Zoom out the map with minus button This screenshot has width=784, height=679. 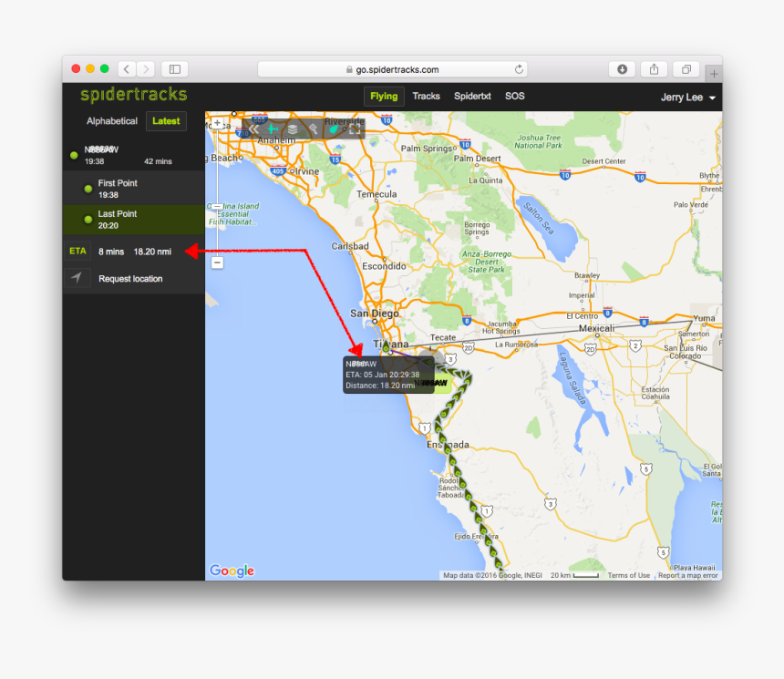point(218,262)
